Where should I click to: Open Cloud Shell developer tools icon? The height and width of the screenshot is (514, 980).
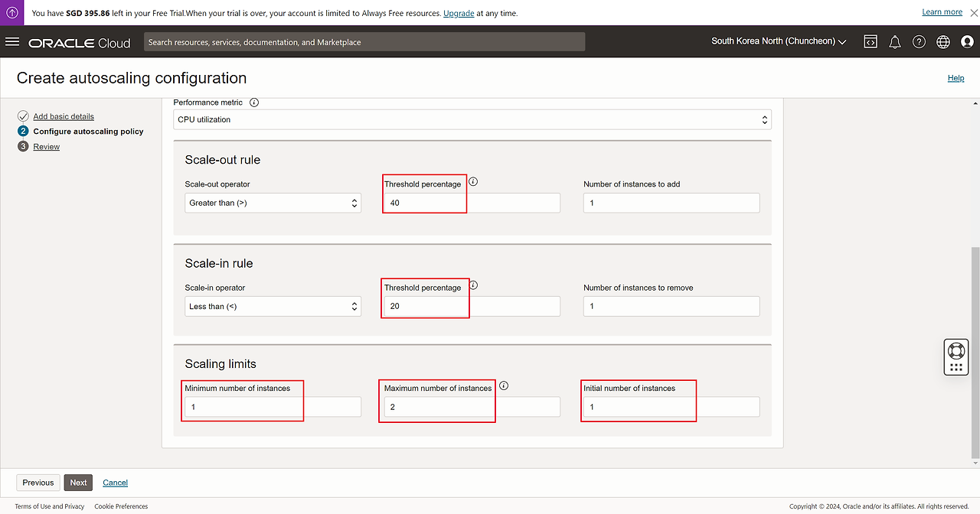[871, 42]
